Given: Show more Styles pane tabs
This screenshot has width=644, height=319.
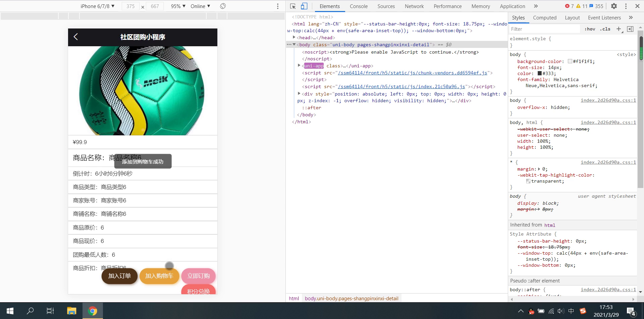Looking at the screenshot, I should (x=631, y=17).
